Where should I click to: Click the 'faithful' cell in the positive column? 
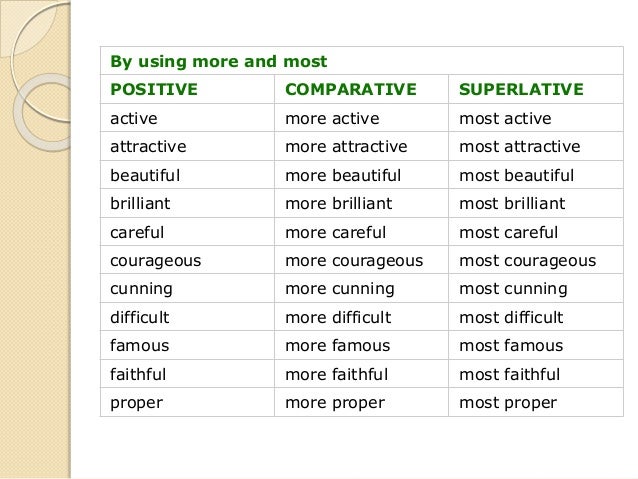(138, 375)
